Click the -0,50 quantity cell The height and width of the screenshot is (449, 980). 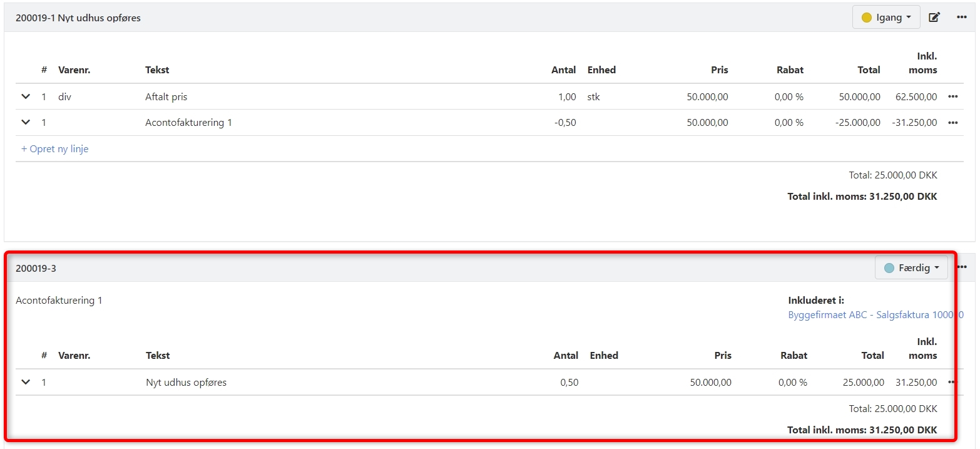pos(564,123)
